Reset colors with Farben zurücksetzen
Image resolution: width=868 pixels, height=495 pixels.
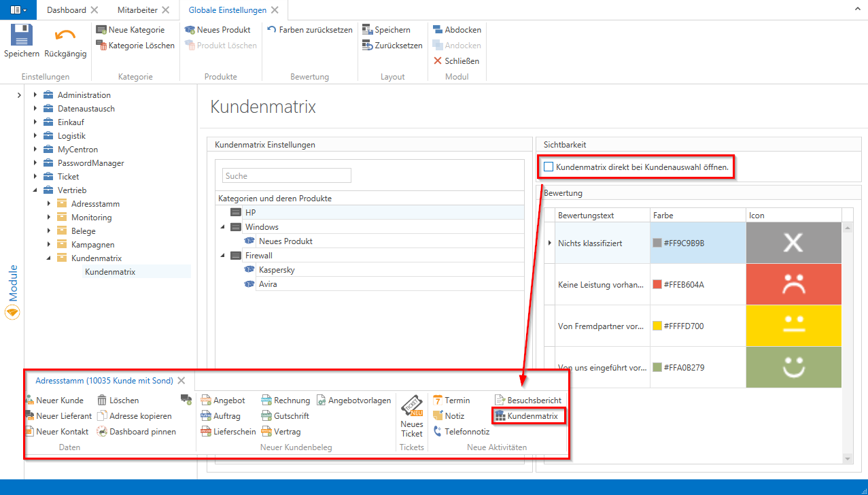(310, 30)
